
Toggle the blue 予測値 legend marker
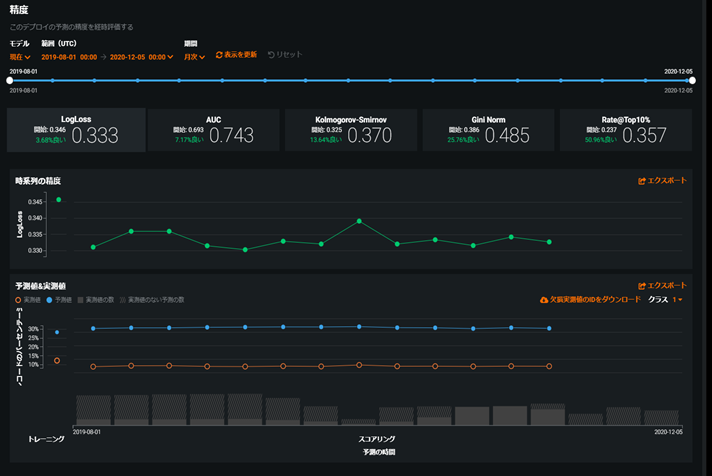pos(49,300)
